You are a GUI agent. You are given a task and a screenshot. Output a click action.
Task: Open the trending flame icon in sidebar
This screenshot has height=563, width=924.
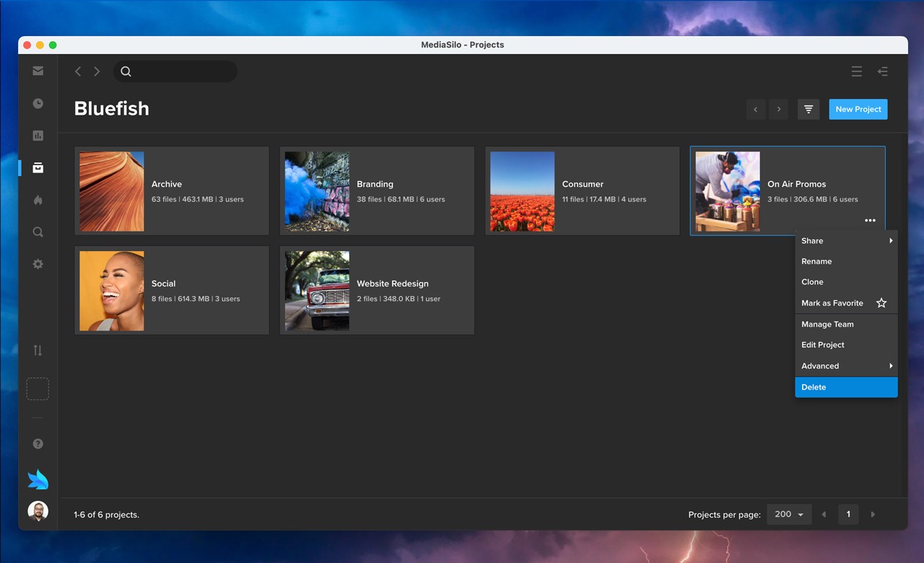click(38, 200)
